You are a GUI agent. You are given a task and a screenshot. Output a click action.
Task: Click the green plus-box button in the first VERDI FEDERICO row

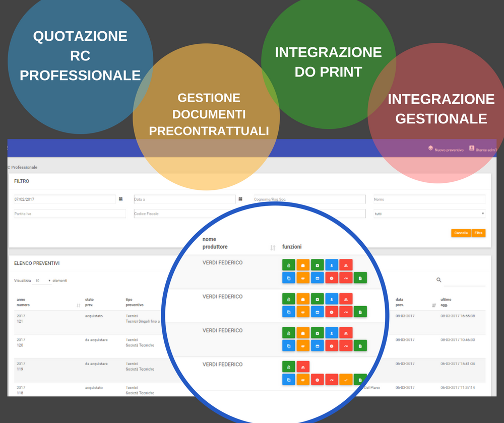[317, 265]
